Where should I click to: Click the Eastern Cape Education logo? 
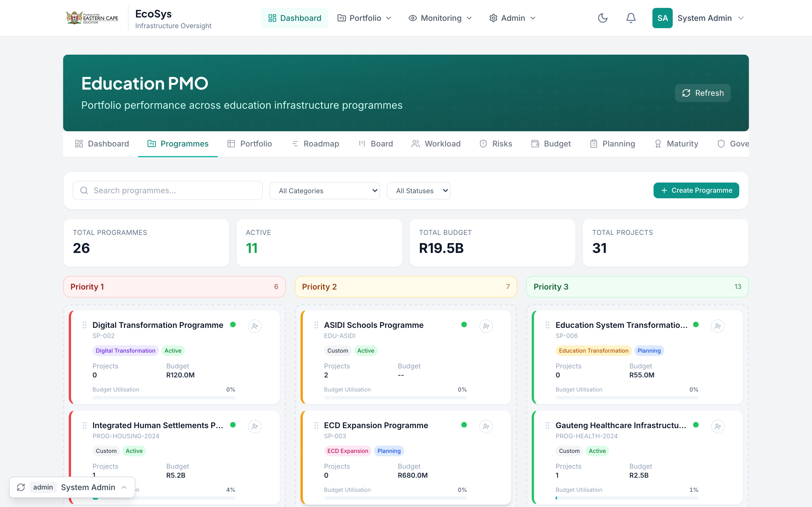(92, 18)
